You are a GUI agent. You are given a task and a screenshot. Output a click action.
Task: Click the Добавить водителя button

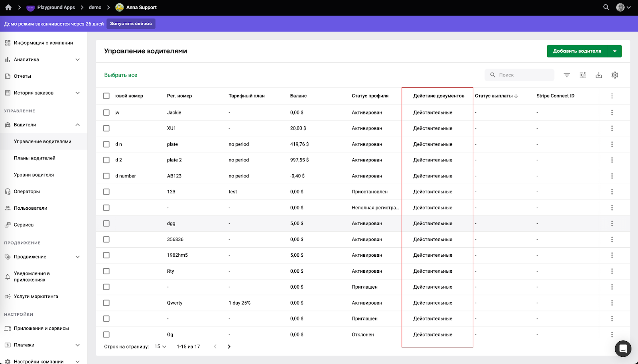tap(577, 51)
